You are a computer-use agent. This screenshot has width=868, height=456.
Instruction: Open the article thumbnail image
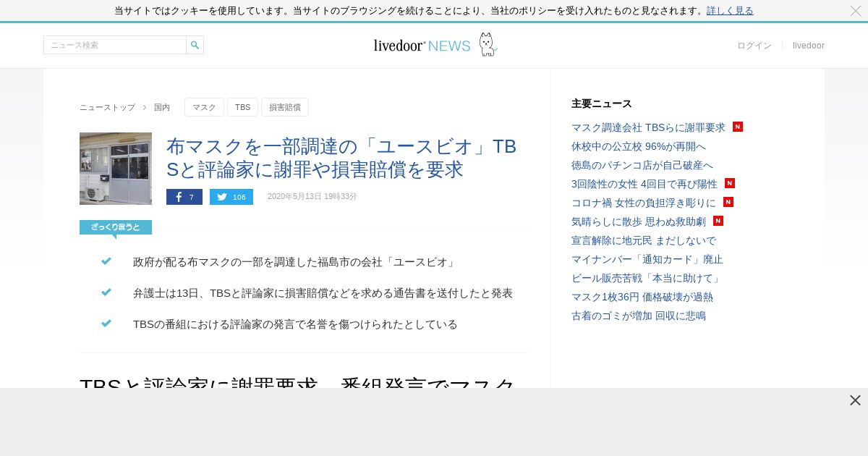click(116, 169)
